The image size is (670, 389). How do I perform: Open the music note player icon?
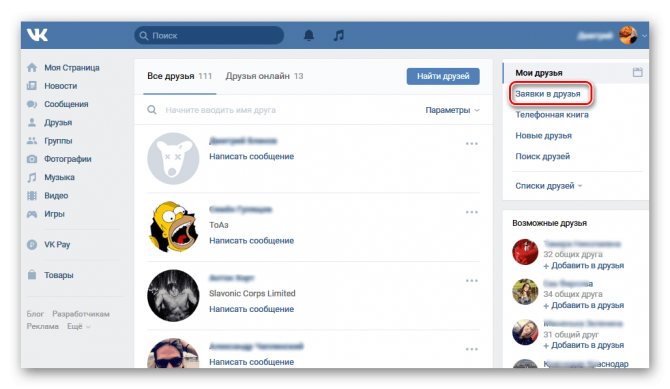click(338, 35)
